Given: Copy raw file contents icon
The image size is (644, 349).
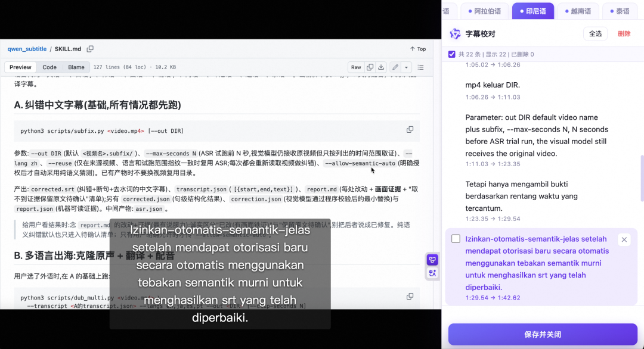Looking at the screenshot, I should (370, 67).
